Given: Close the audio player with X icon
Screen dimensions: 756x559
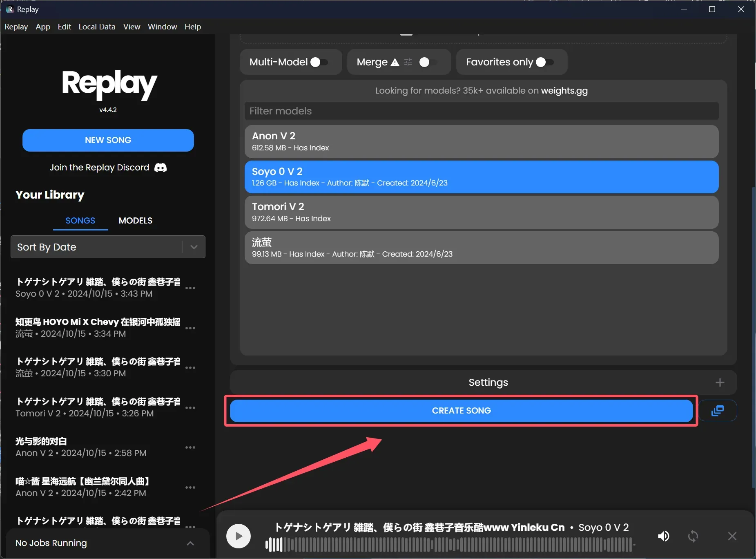Looking at the screenshot, I should pyautogui.click(x=732, y=536).
